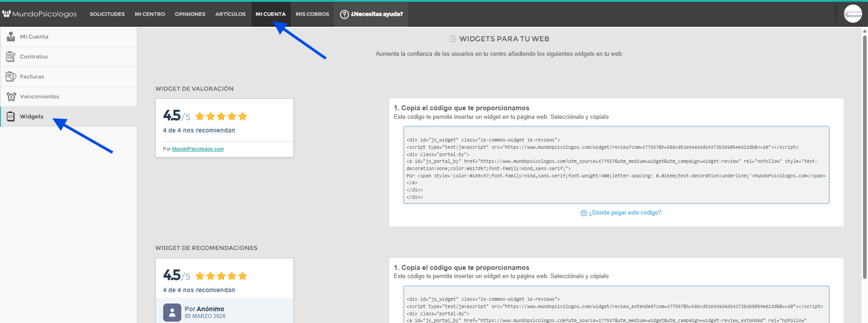Open the Solicitudes menu
This screenshot has width=868, height=323.
click(x=107, y=15)
